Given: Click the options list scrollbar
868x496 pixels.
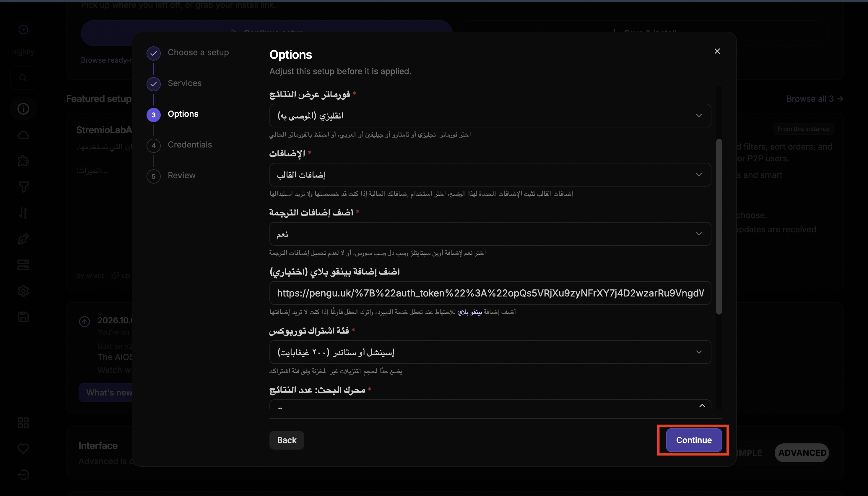Looking at the screenshot, I should coord(719,226).
